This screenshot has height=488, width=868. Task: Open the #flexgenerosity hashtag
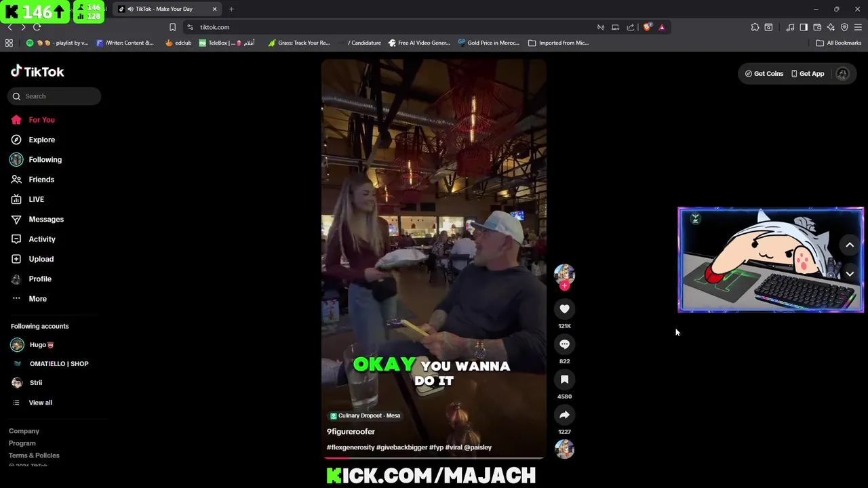click(x=351, y=447)
